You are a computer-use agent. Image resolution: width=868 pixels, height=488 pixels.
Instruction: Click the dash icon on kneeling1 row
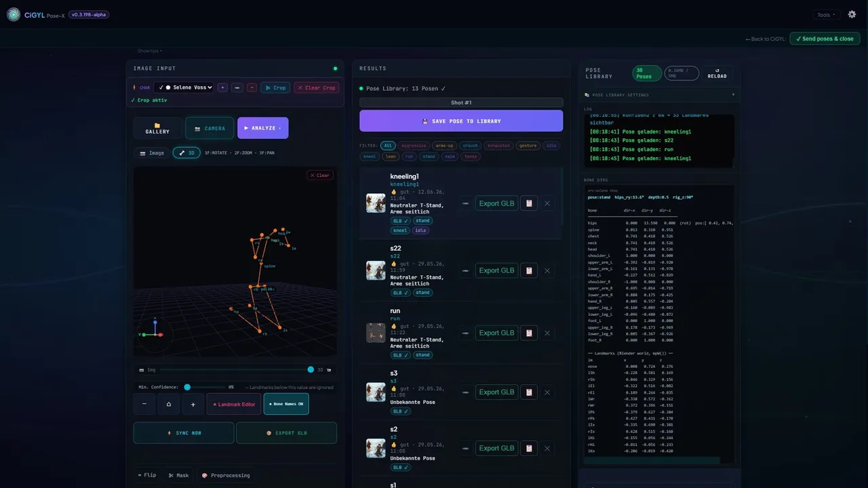[x=465, y=203]
